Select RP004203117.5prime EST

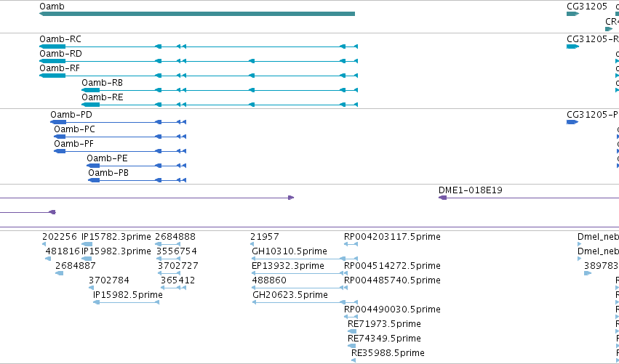[351, 244]
